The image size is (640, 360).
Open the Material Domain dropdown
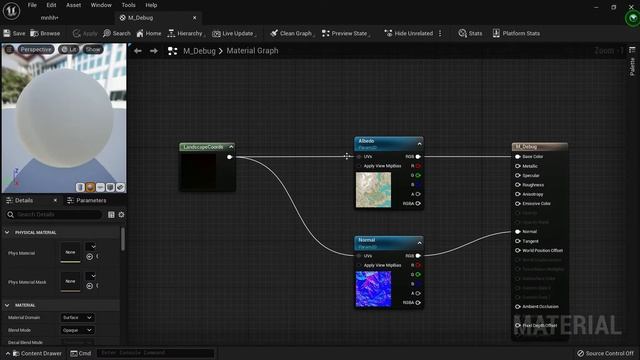point(78,318)
